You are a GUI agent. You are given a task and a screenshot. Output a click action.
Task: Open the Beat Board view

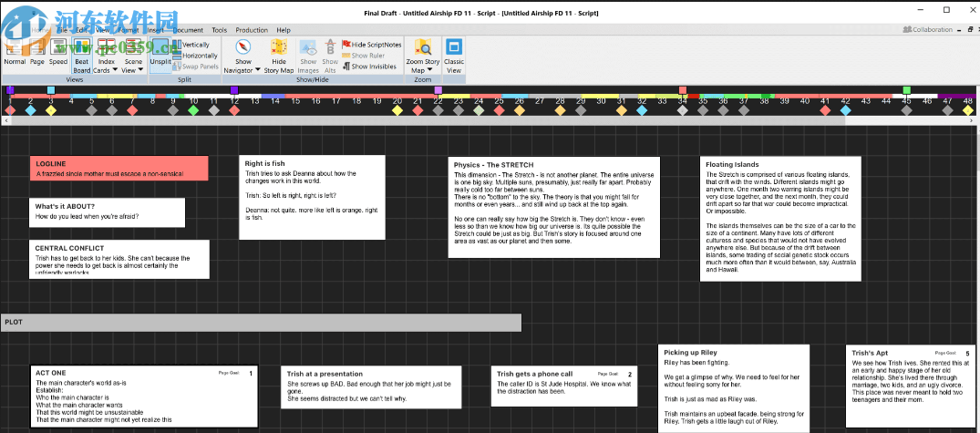coord(82,57)
